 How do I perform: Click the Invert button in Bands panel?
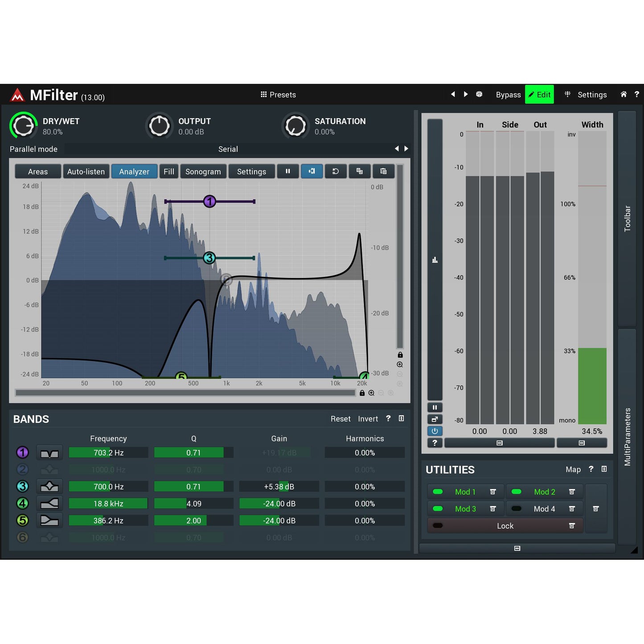(368, 418)
